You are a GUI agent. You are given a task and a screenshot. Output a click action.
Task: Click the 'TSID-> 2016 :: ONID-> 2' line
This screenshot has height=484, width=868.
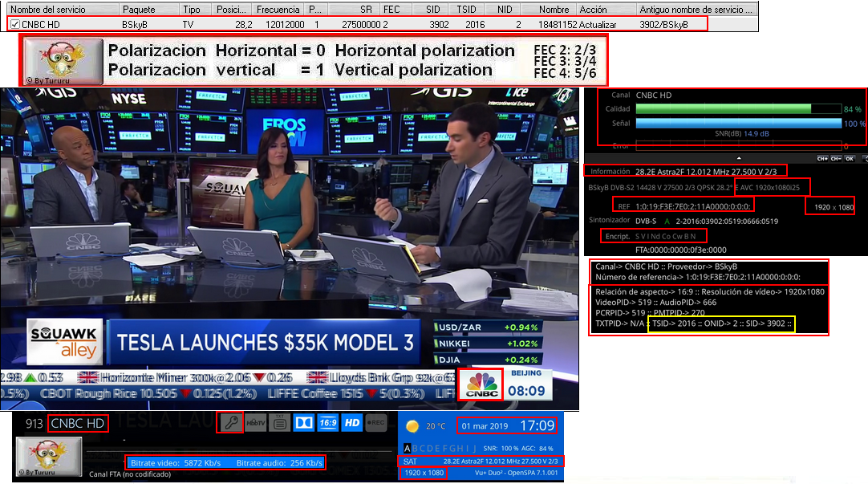tap(721, 323)
